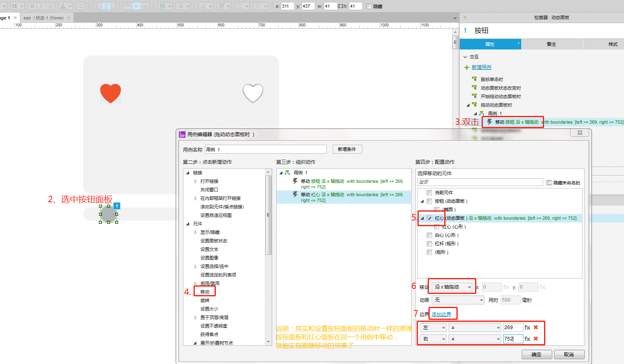Open the line pattern dropdown
Image resolution: width=624 pixels, height=364 pixels.
tap(242, 6)
